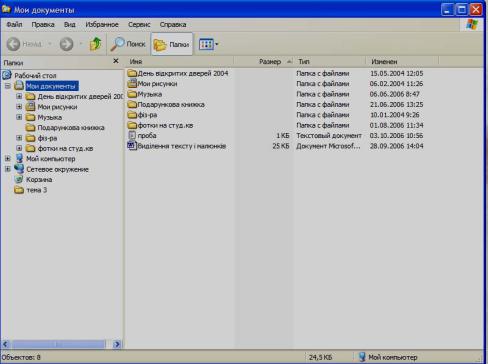Image resolution: width=488 pixels, height=364 pixels.
Task: Open Back button history dropdown arrow
Action: click(x=50, y=44)
